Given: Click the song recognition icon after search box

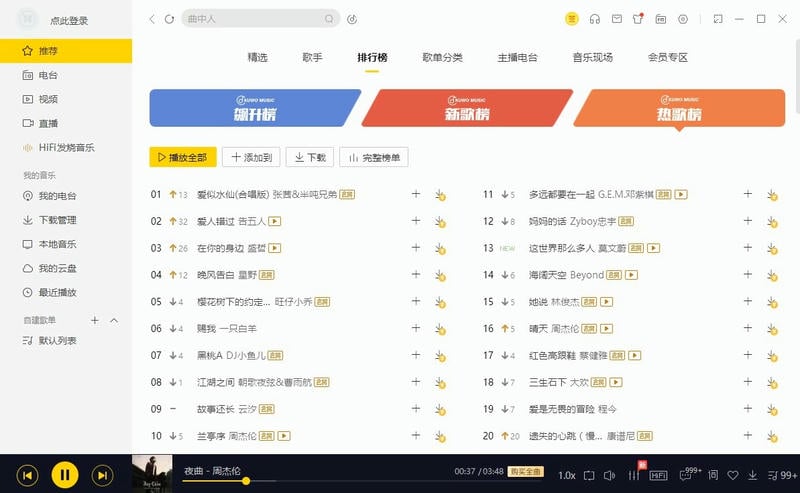Looking at the screenshot, I should point(352,19).
